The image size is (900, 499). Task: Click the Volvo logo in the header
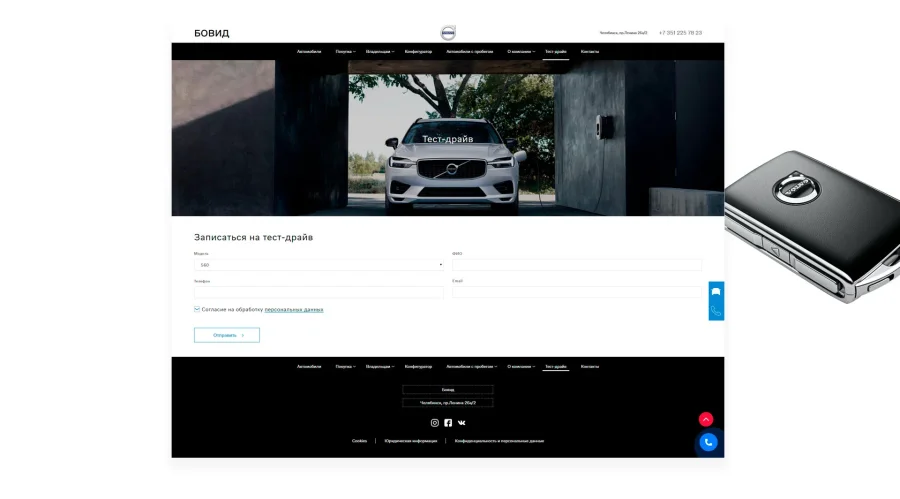[448, 33]
